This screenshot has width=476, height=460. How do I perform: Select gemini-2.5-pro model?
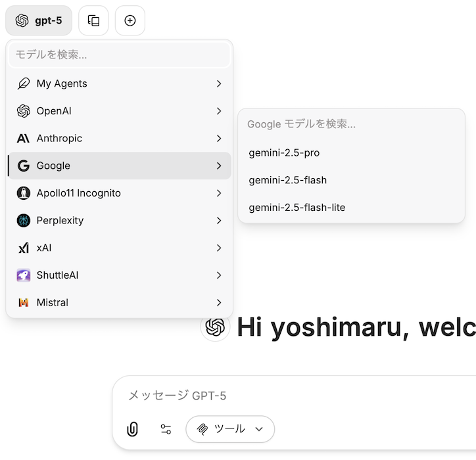284,153
